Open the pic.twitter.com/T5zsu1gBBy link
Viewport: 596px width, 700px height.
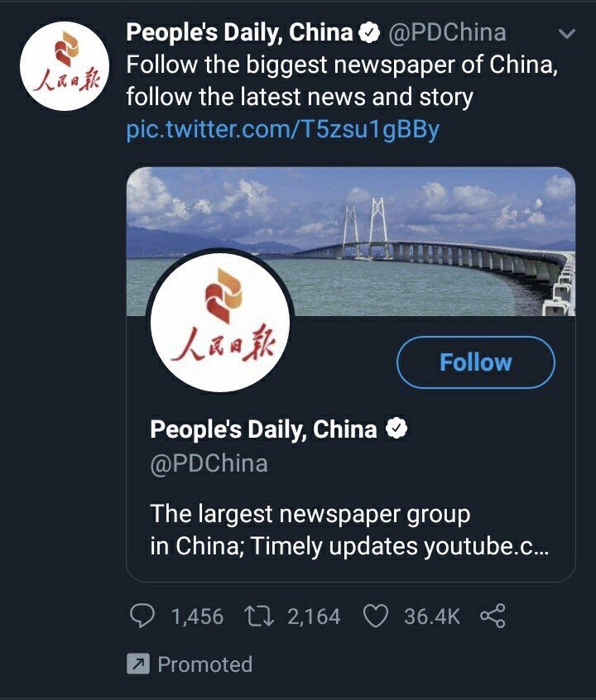[283, 129]
